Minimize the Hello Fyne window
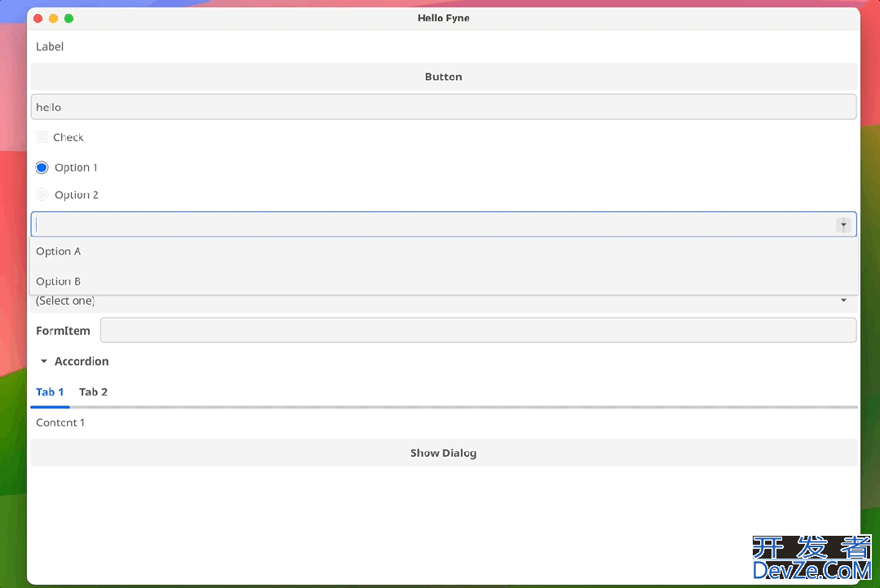 click(x=53, y=19)
